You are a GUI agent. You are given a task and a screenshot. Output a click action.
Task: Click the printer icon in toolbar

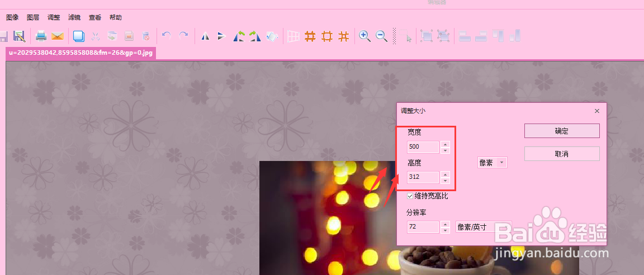(41, 36)
